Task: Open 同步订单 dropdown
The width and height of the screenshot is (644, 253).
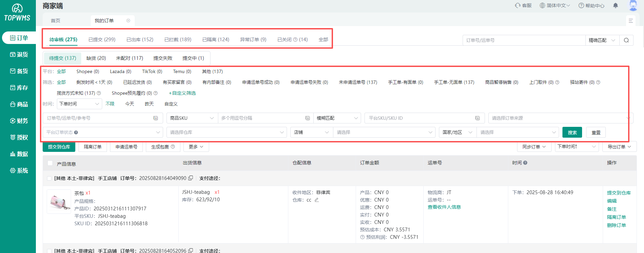Action: (x=534, y=147)
